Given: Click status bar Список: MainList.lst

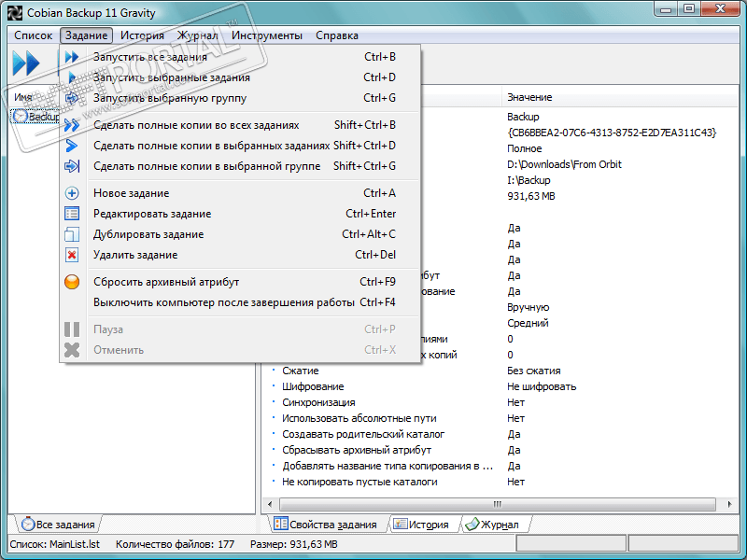Looking at the screenshot, I should click(55, 544).
